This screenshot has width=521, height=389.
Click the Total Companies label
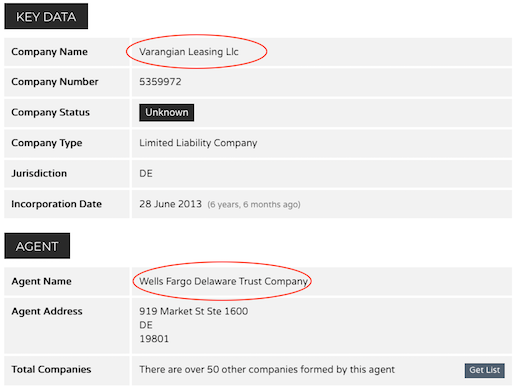(x=51, y=369)
